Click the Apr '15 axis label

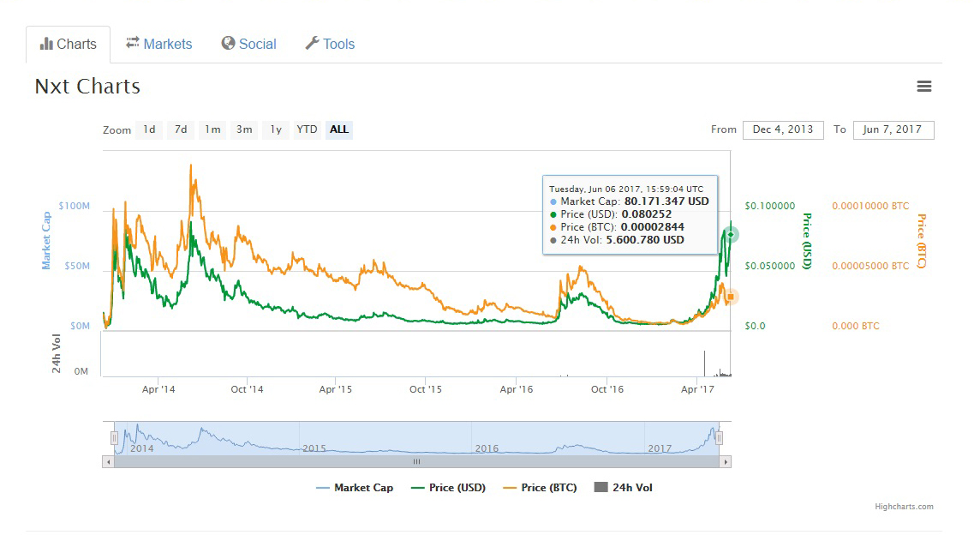click(336, 389)
